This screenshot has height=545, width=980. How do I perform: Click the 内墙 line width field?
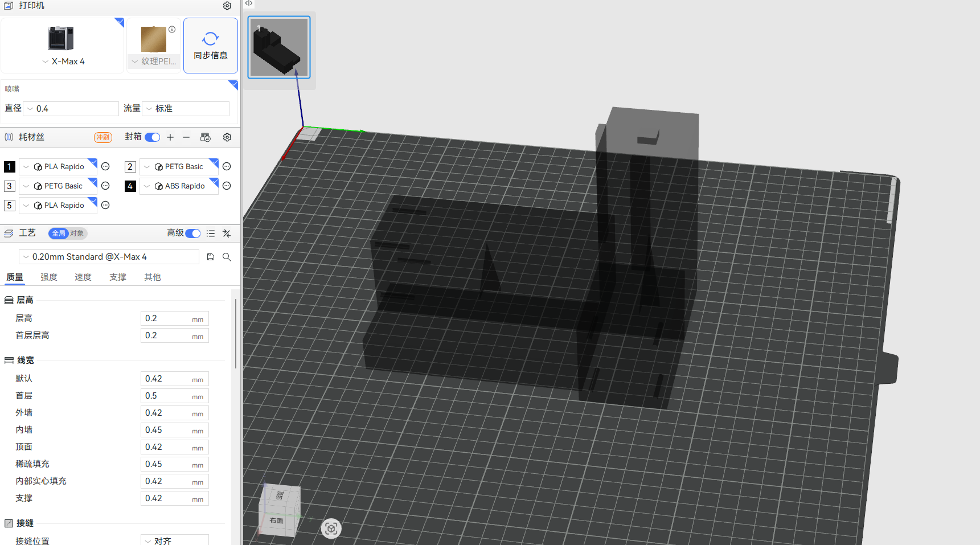175,430
